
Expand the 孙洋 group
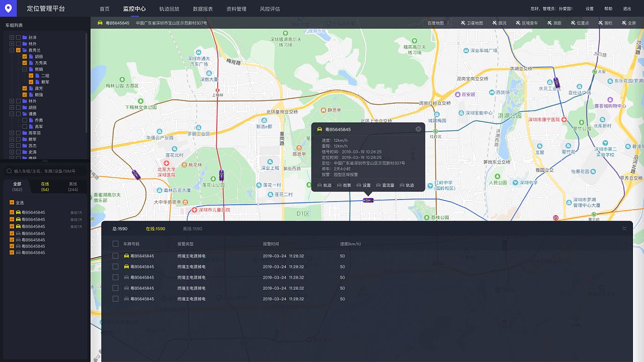12,38
